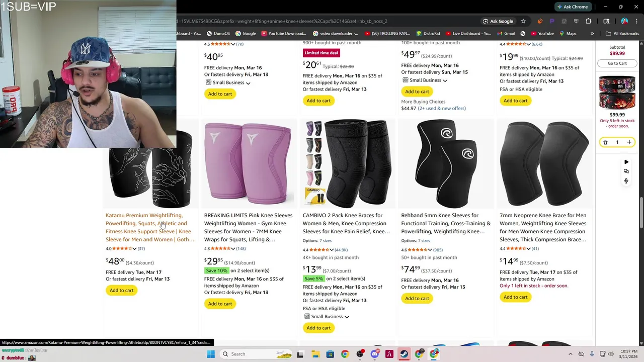Open the Chrome profile avatar
Image resolution: width=644 pixels, height=362 pixels.
[624, 21]
